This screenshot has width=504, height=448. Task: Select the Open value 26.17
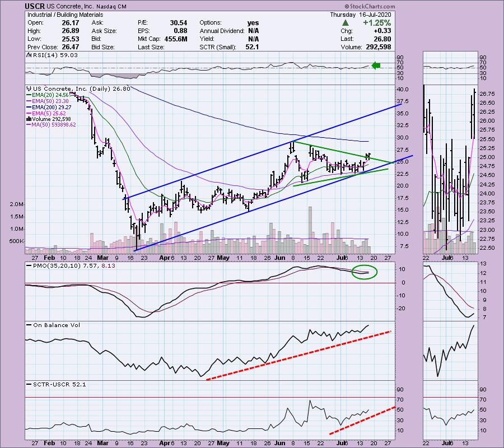pyautogui.click(x=71, y=23)
